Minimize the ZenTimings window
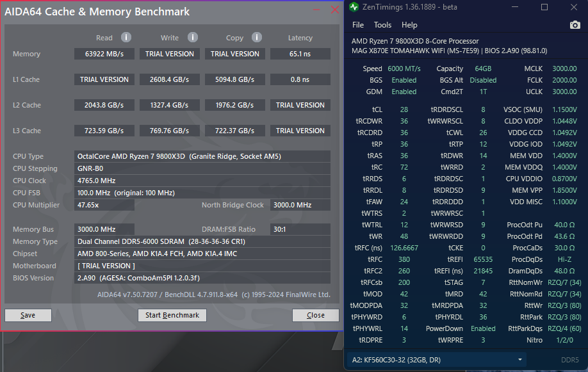The height and width of the screenshot is (372, 588). click(516, 8)
